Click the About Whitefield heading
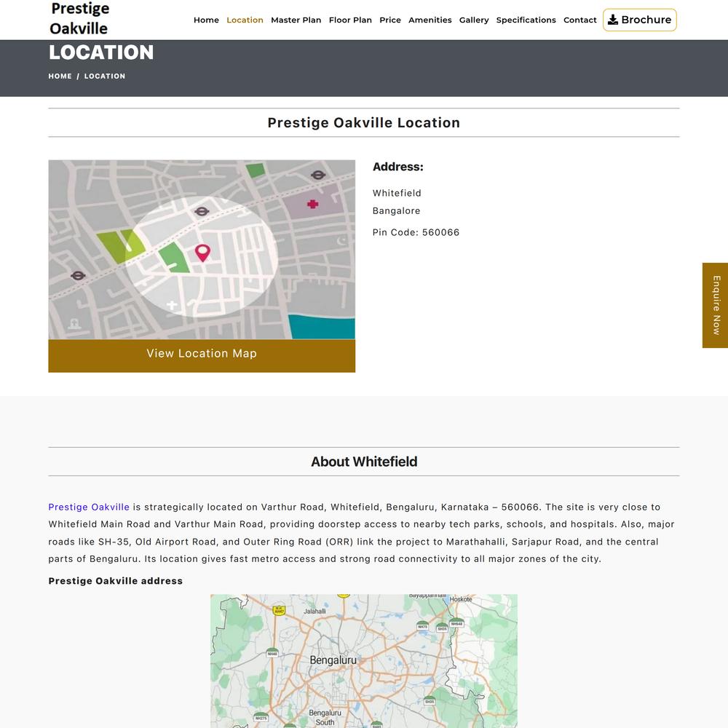 pos(363,462)
